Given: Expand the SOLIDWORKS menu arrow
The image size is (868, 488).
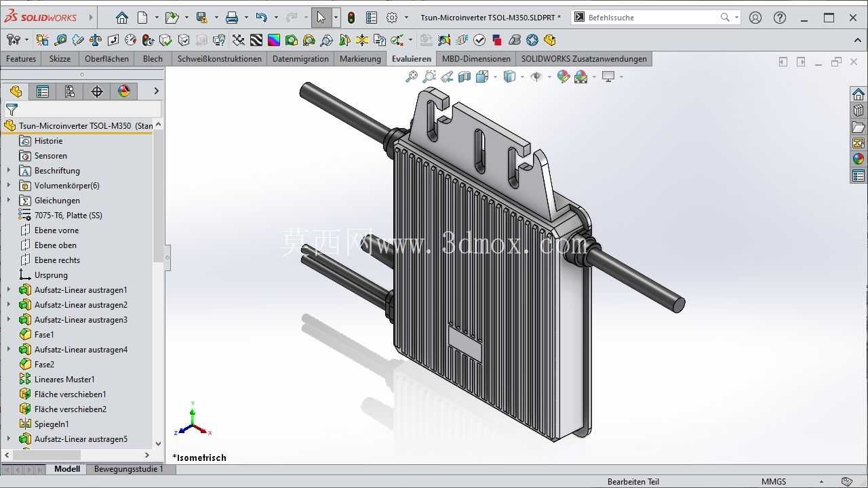Looking at the screenshot, I should tap(90, 18).
